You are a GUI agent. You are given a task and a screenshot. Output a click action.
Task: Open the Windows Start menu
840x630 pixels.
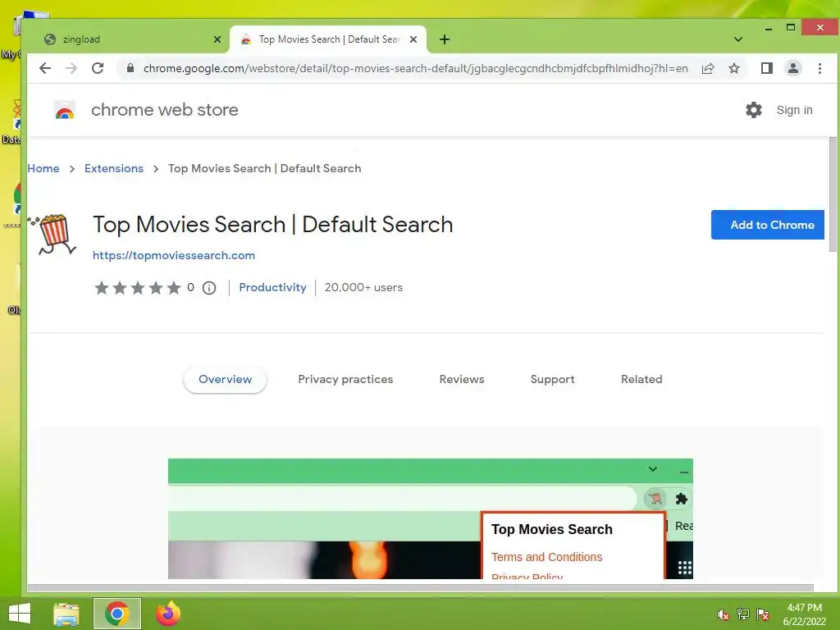20,614
